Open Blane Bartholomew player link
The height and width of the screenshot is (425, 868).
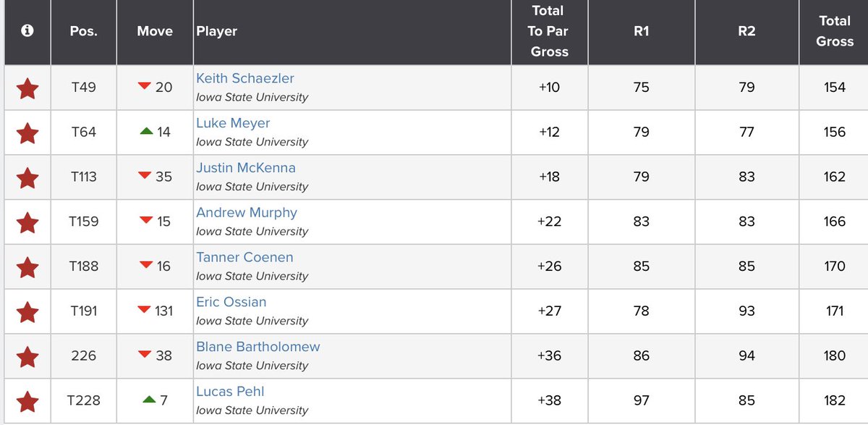[x=258, y=347]
